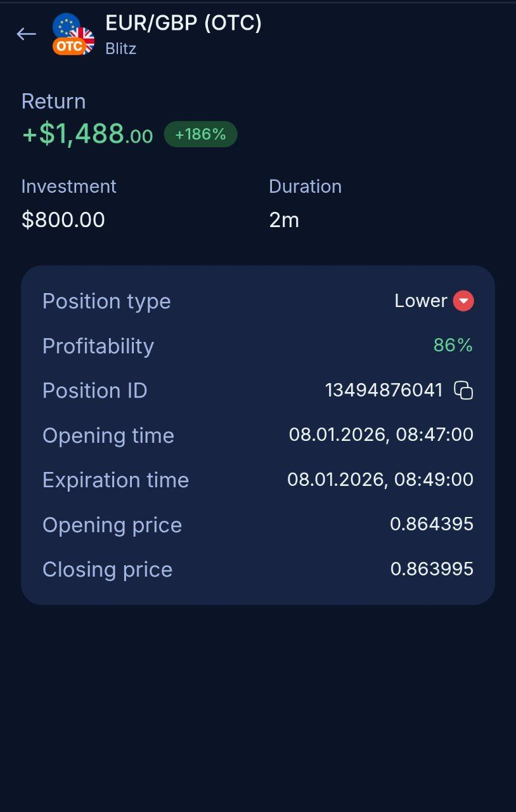Click the Blitz trade type label
The width and height of the screenshot is (516, 812).
coord(120,48)
